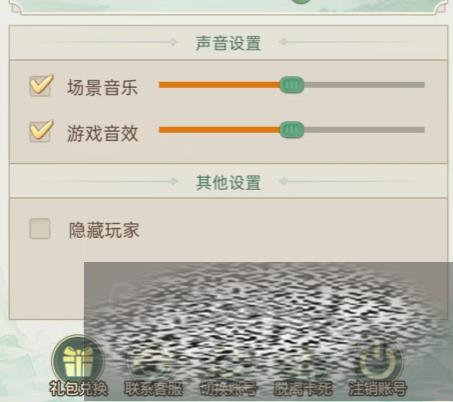
Task: Click the 场景音乐 green slider handle
Action: (x=292, y=85)
